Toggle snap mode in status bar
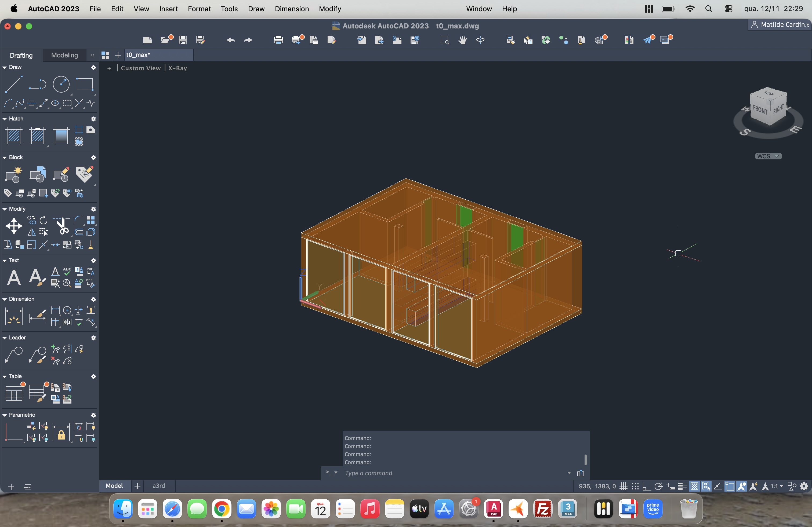 (635, 486)
